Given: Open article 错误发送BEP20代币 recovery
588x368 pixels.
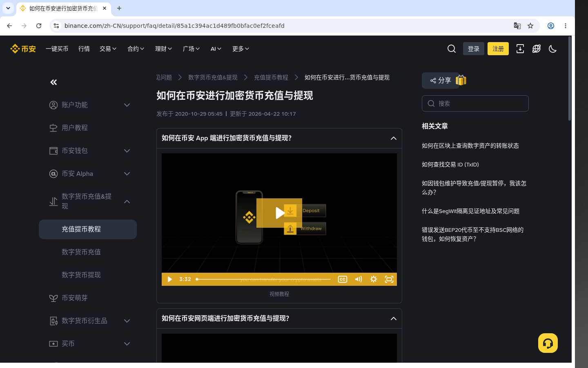Looking at the screenshot, I should coord(473,234).
